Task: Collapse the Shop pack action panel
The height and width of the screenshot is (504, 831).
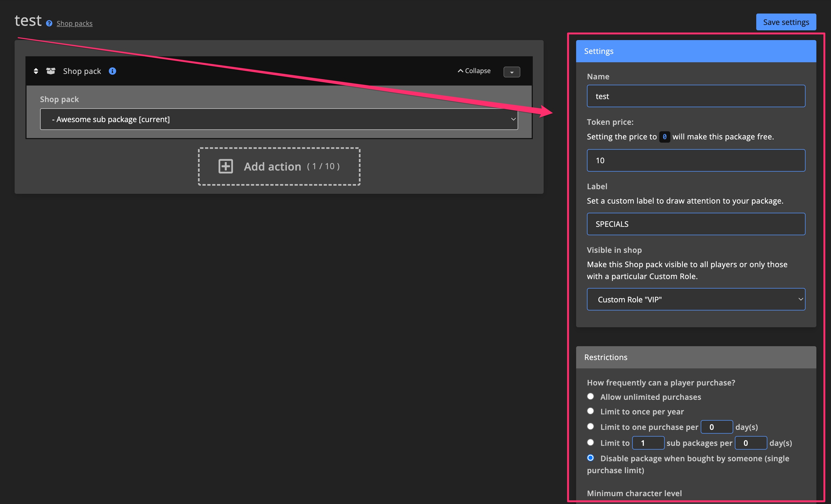Action: 474,71
